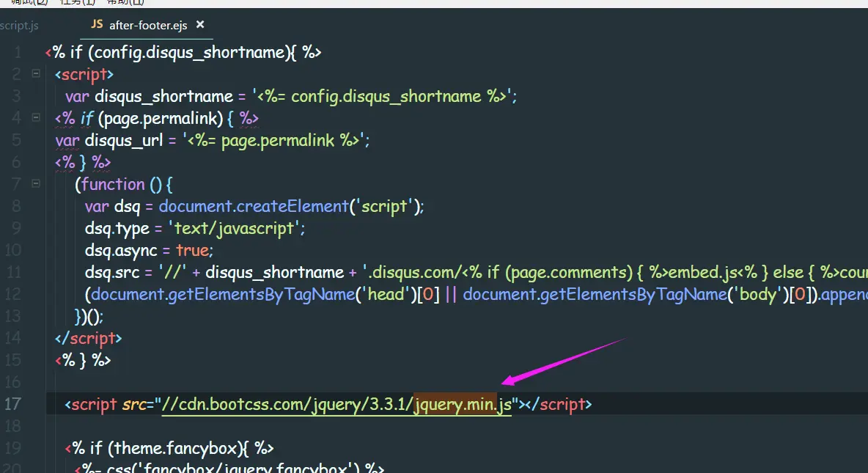Switch to the script.js tab
The width and height of the screenshot is (868, 473).
(19, 26)
